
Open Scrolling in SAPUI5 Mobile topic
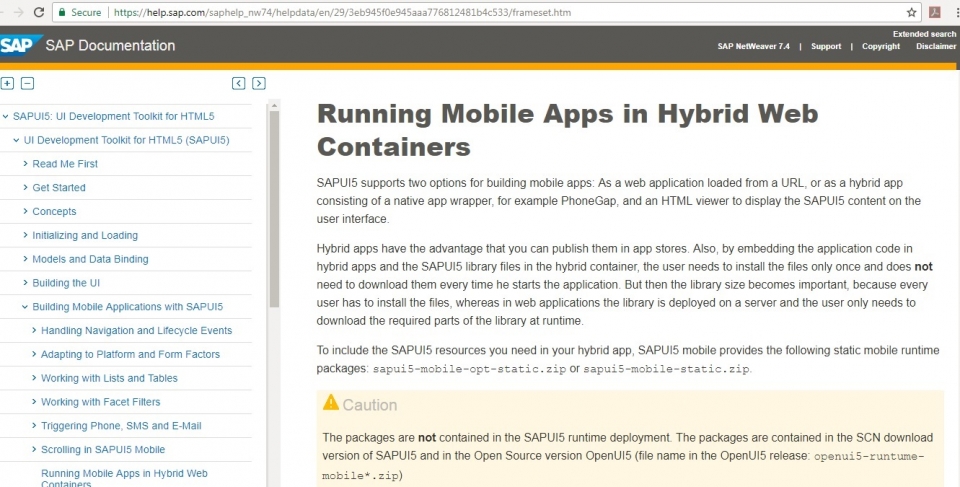(x=102, y=450)
